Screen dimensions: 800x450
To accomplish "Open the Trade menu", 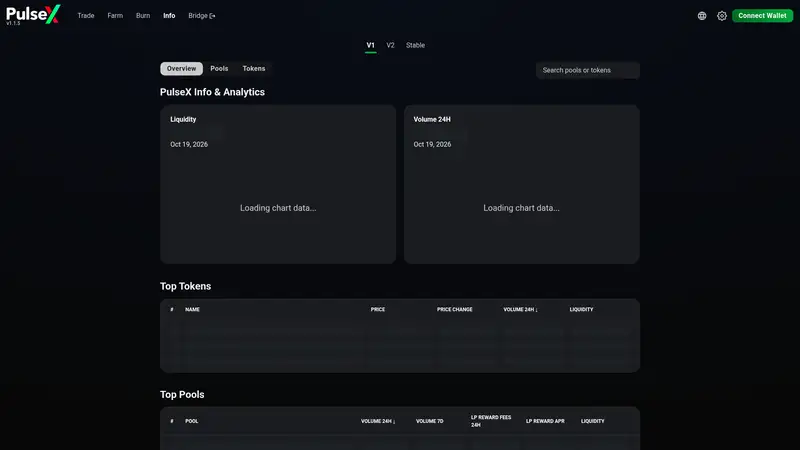I will tap(86, 16).
